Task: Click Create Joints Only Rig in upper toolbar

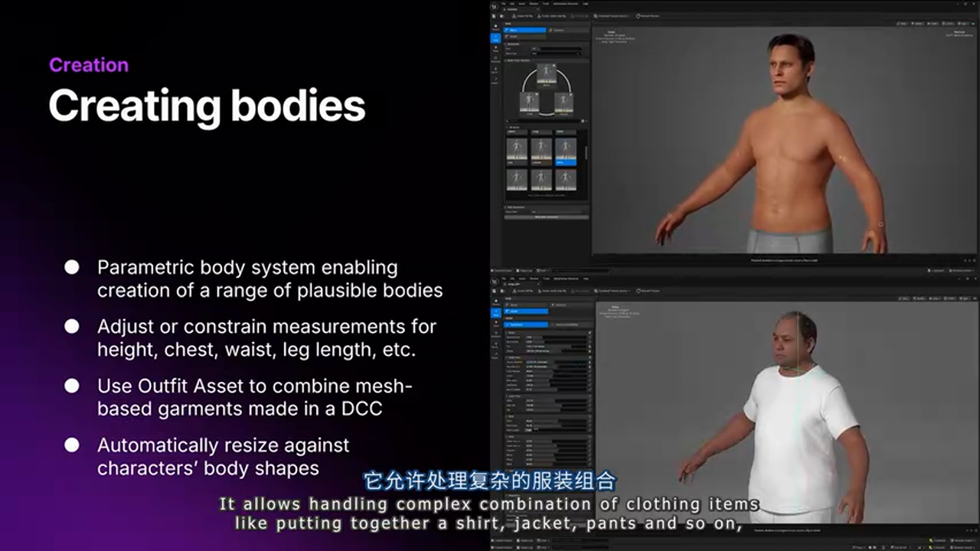Action: click(550, 15)
